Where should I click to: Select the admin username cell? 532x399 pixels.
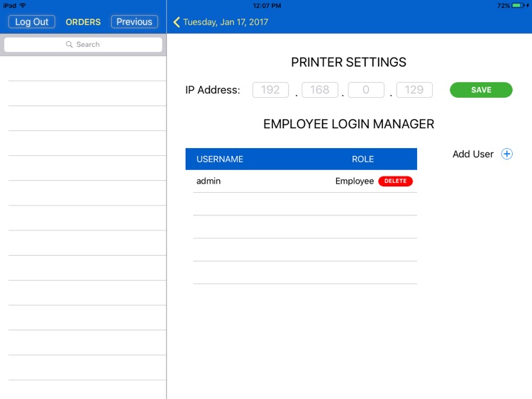[x=209, y=181]
